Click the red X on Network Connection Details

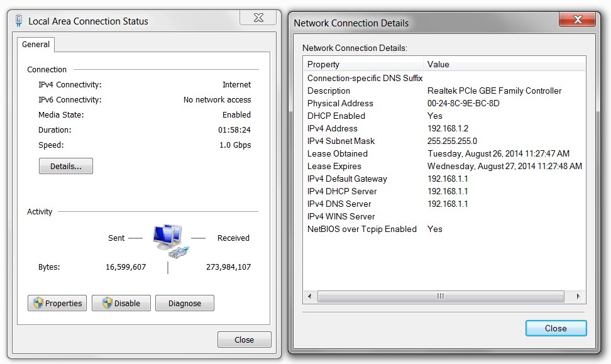tap(578, 19)
